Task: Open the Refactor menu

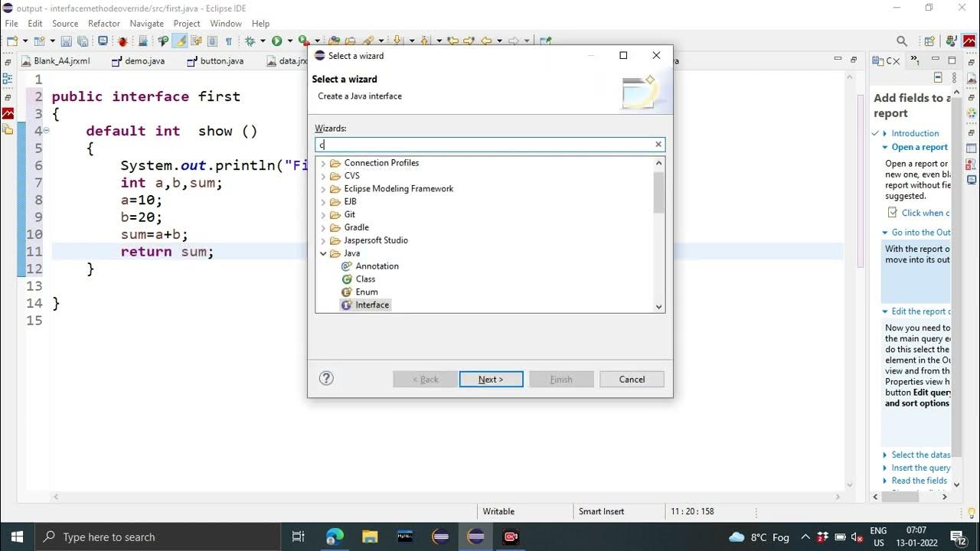Action: tap(104, 24)
